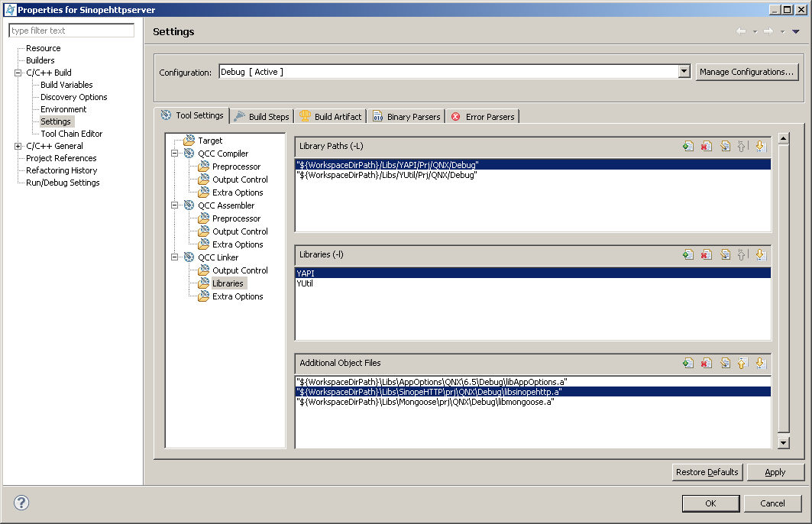Delete selected entry in Additional Object Files
Viewport: 812px width, 524px height.
click(x=707, y=364)
